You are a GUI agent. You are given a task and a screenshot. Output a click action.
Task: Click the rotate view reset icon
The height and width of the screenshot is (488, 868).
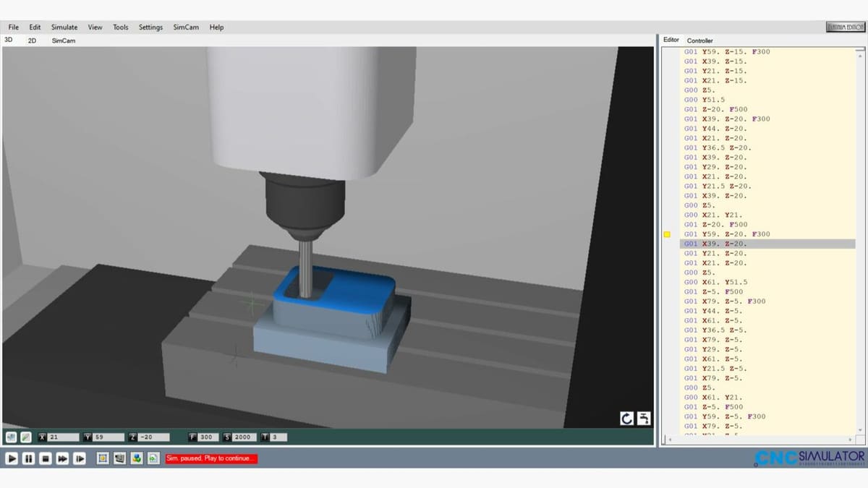click(626, 419)
